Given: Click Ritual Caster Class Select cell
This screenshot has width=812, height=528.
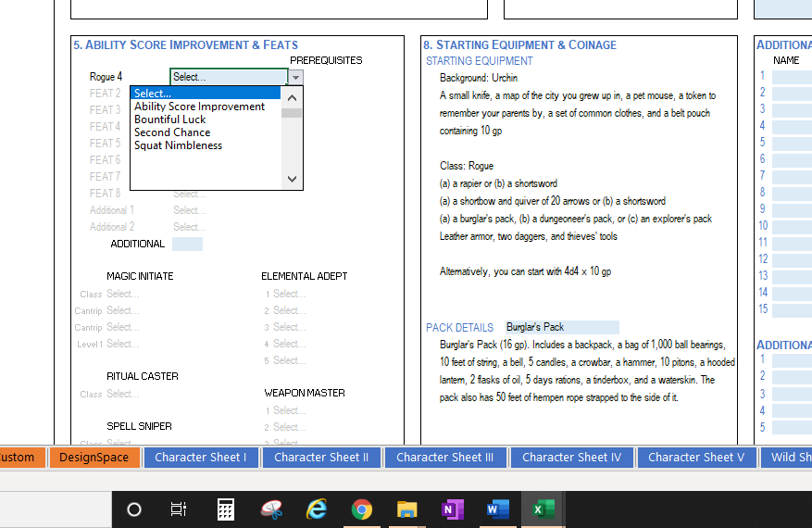Looking at the screenshot, I should (x=123, y=394).
